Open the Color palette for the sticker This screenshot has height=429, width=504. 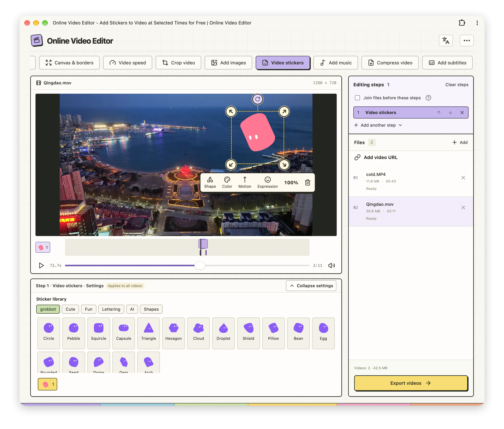coord(227,182)
